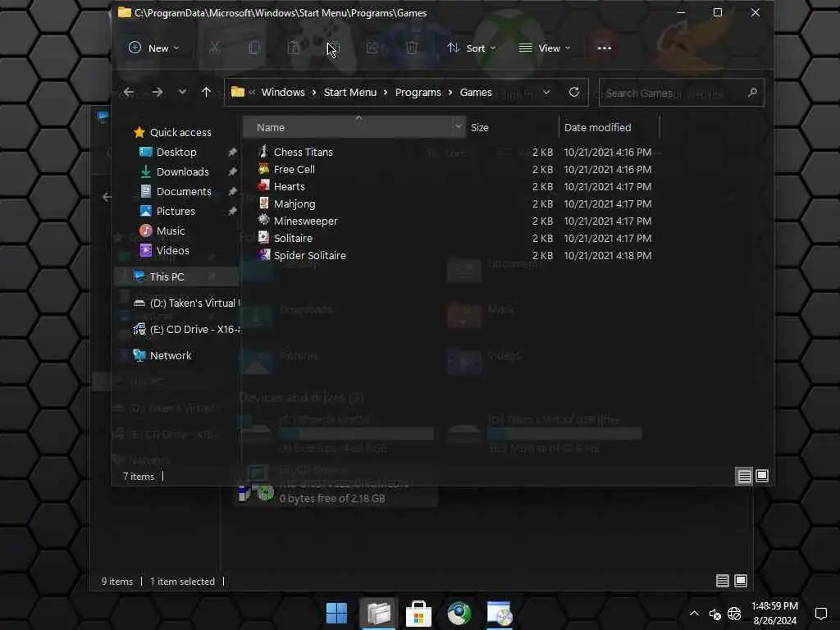Select Windows in the address breadcrumb
The width and height of the screenshot is (840, 630).
click(283, 92)
